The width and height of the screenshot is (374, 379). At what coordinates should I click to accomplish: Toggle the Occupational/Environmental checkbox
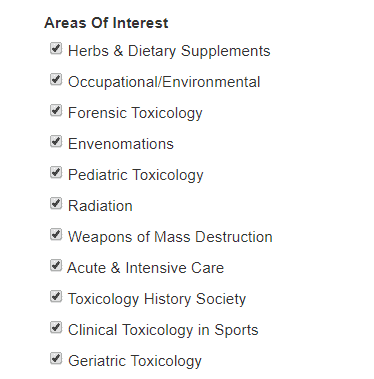(56, 79)
